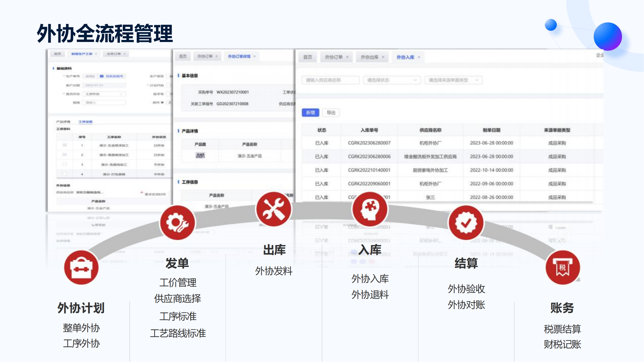Click the crossed wrench and screwdriver icon above 出库
The image size is (644, 362).
[x=274, y=209]
